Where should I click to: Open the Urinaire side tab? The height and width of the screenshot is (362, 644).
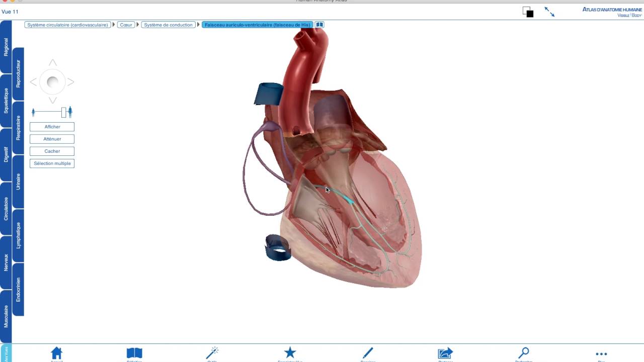coord(18,182)
